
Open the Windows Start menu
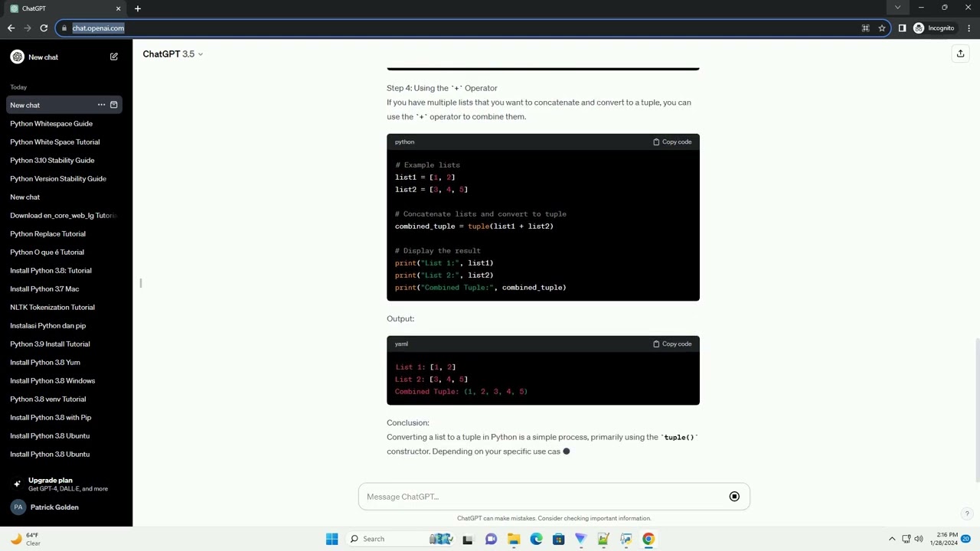pos(332,539)
